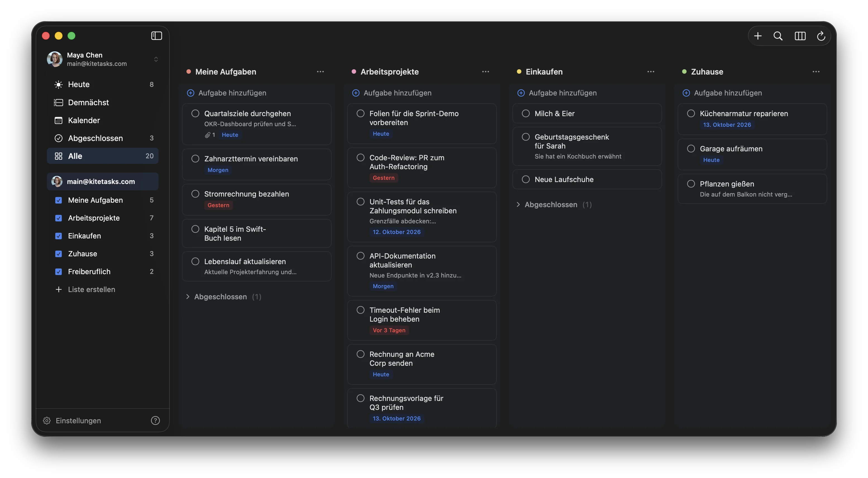Click the Abgeschlossen checkmark icon

point(59,138)
